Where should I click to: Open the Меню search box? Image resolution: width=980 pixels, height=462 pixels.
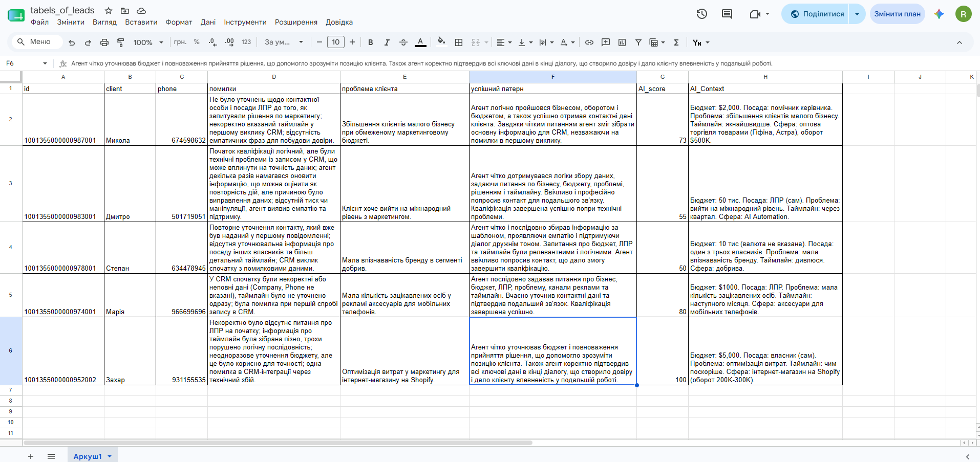click(36, 42)
